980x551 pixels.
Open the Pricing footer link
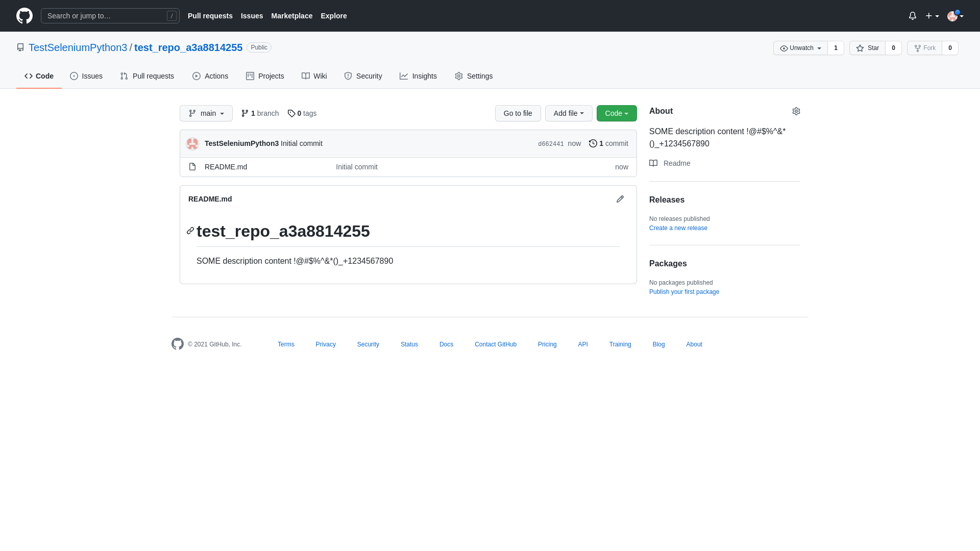pos(547,344)
